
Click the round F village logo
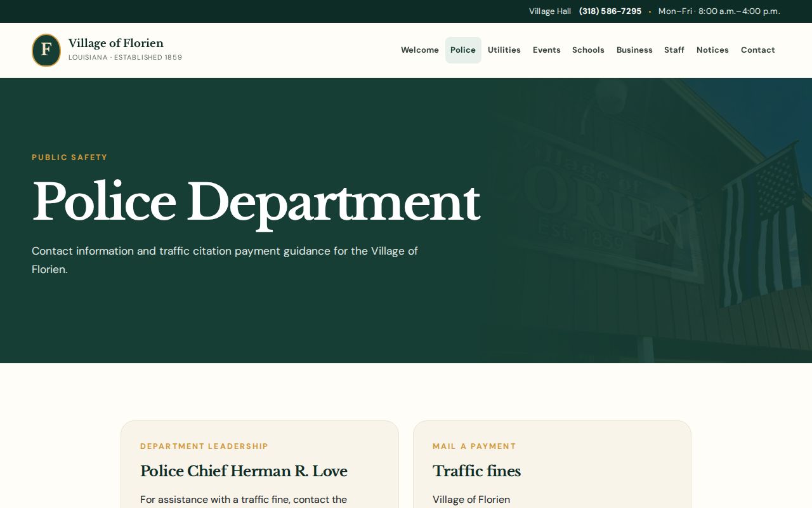pyautogui.click(x=46, y=50)
